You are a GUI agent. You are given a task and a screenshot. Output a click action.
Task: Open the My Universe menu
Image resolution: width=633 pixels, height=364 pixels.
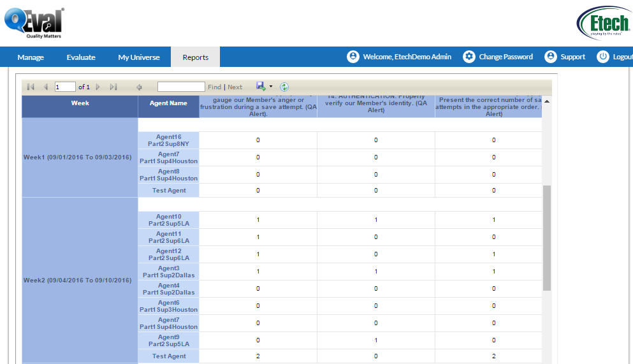click(139, 57)
